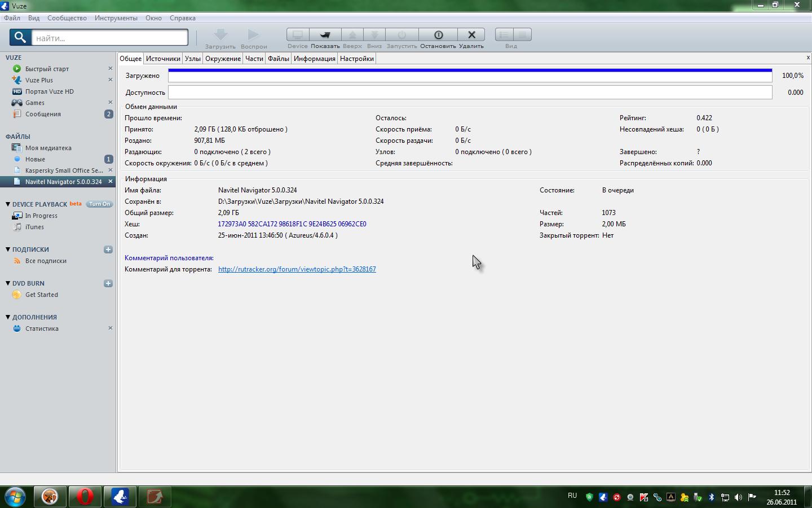Open Портал Vuze HD in the sidebar
Viewport: 812px width, 508px height.
point(49,91)
